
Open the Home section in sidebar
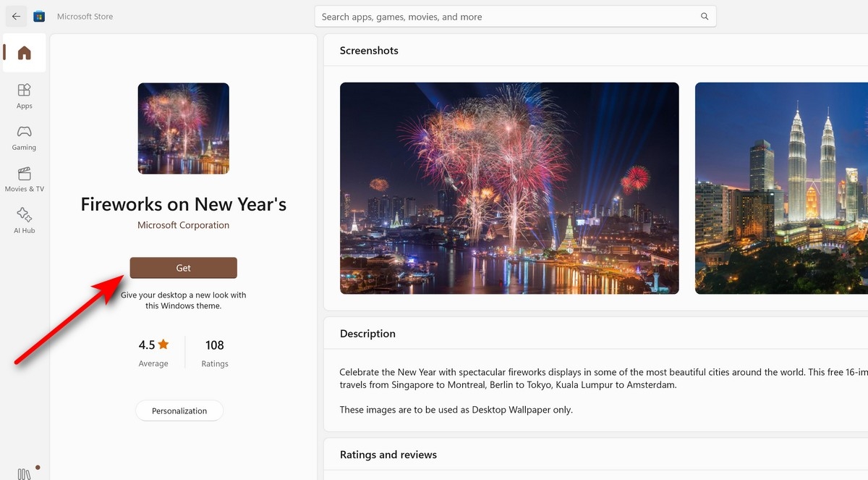[x=24, y=53]
